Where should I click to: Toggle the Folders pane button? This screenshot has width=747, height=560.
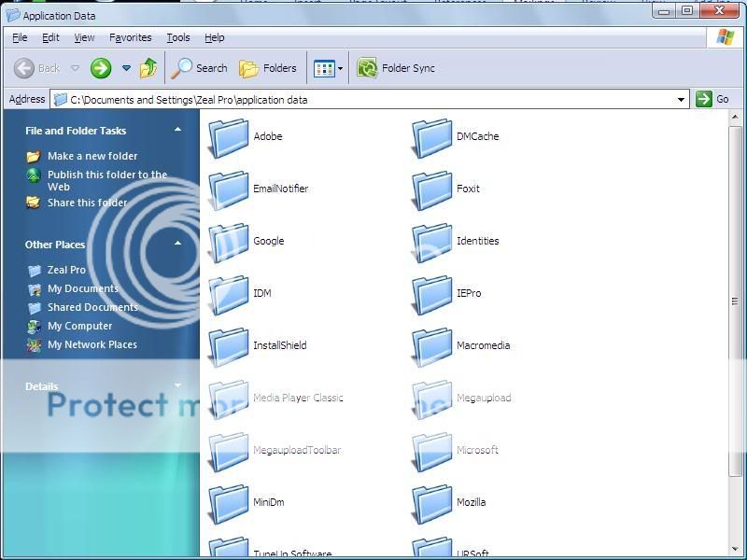[x=268, y=68]
